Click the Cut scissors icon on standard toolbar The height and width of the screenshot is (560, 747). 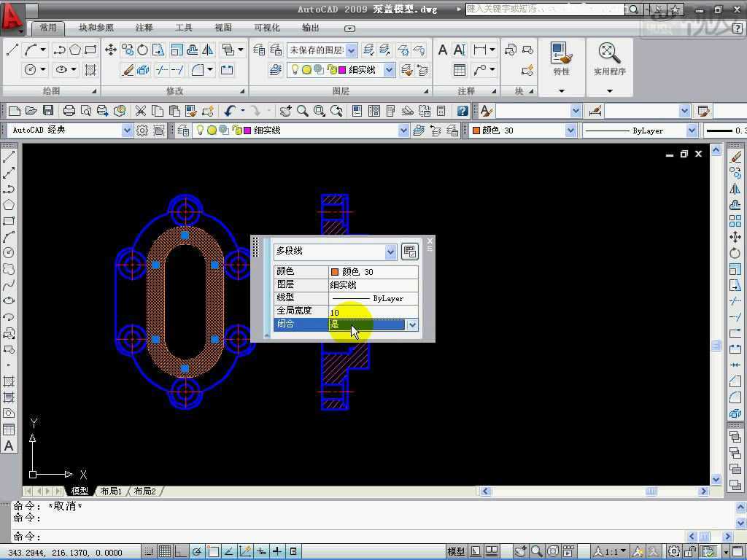tap(141, 111)
